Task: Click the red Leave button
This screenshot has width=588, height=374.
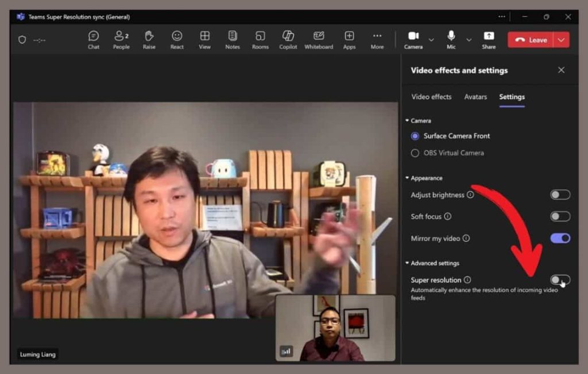Action: click(531, 40)
